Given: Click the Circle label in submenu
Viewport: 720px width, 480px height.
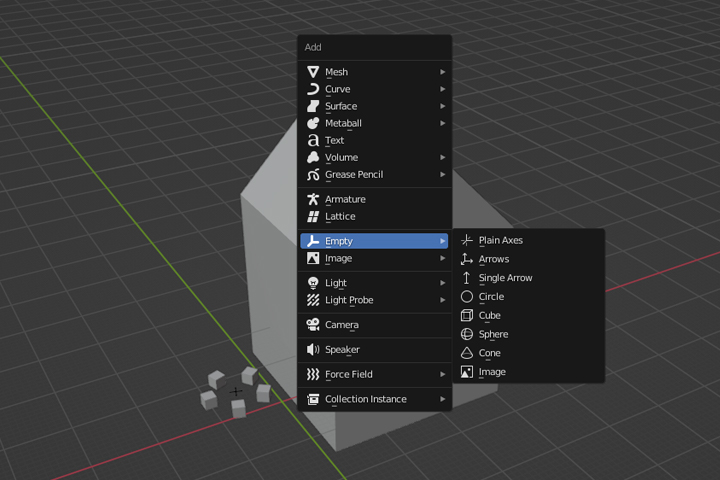Looking at the screenshot, I should click(x=491, y=297).
